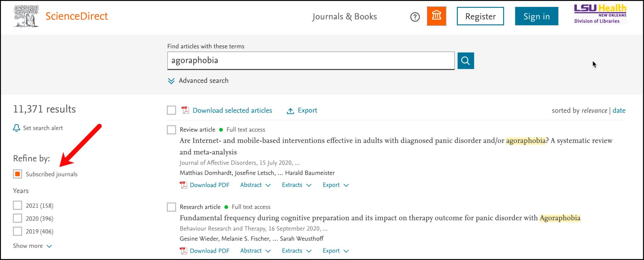The height and width of the screenshot is (260, 644).
Task: Check the 2021 year filter box
Action: click(18, 205)
